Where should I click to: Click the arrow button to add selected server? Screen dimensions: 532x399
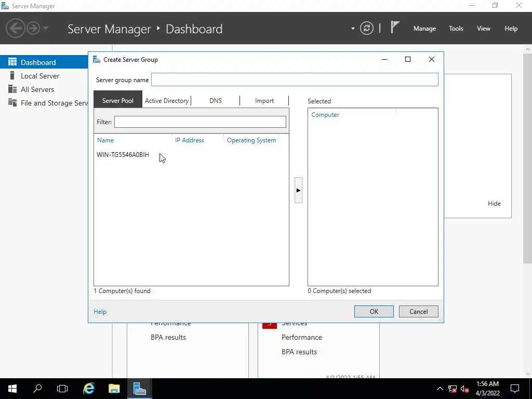pyautogui.click(x=298, y=190)
